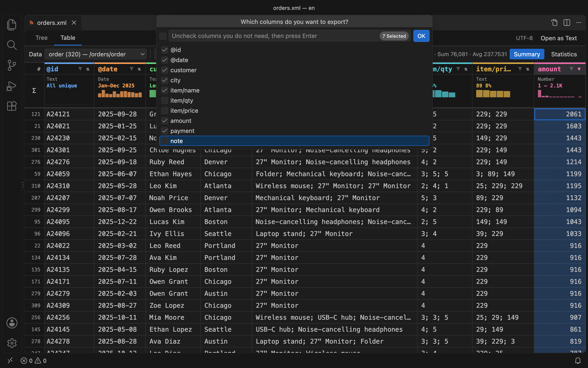This screenshot has height=368, width=588.
Task: Check the item/price column checkbox
Action: click(x=165, y=111)
